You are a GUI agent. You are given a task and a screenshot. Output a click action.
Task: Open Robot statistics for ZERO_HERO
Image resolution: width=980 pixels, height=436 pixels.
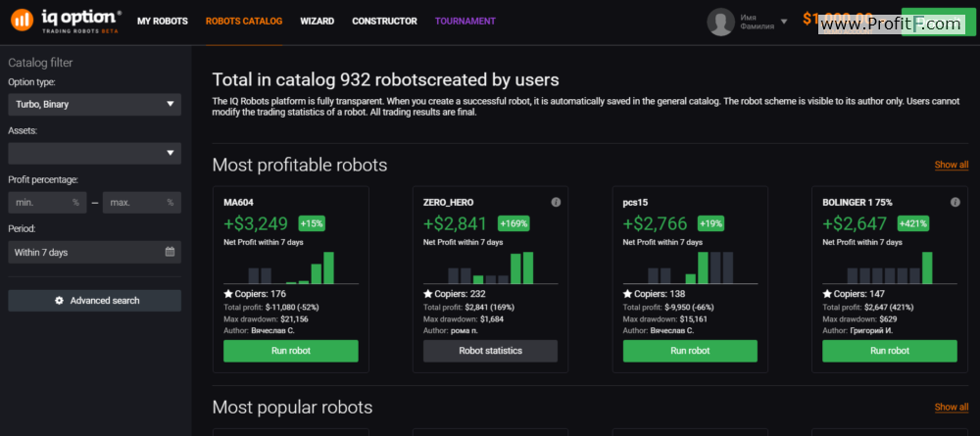pos(491,351)
